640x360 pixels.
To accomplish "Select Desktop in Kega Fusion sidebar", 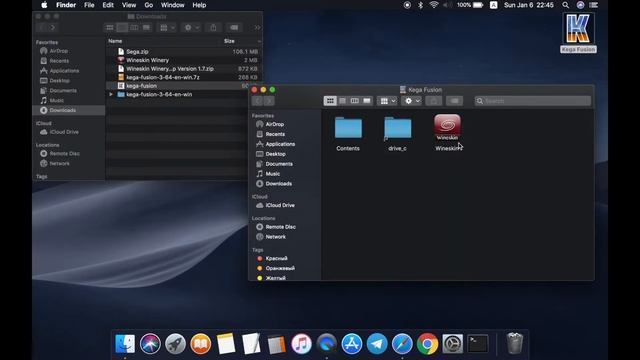I will [275, 154].
